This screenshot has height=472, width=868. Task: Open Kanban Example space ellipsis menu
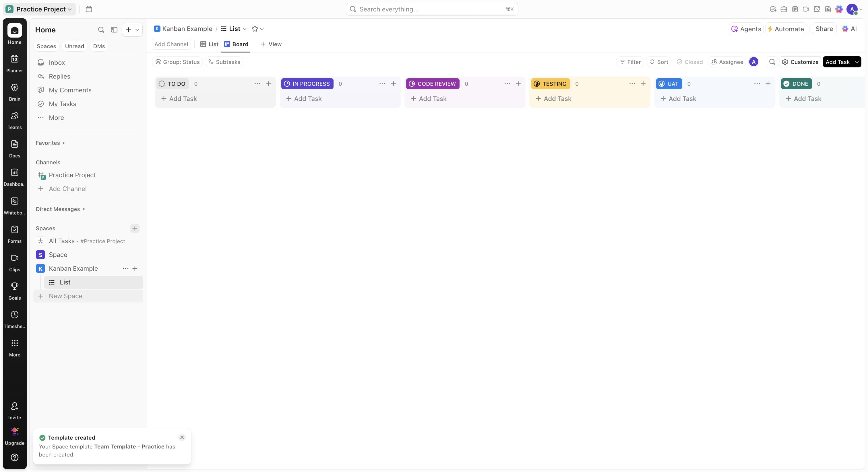(x=126, y=269)
